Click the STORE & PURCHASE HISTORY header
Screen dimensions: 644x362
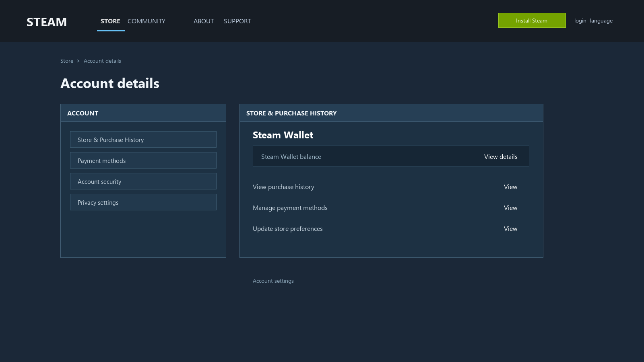pos(391,113)
